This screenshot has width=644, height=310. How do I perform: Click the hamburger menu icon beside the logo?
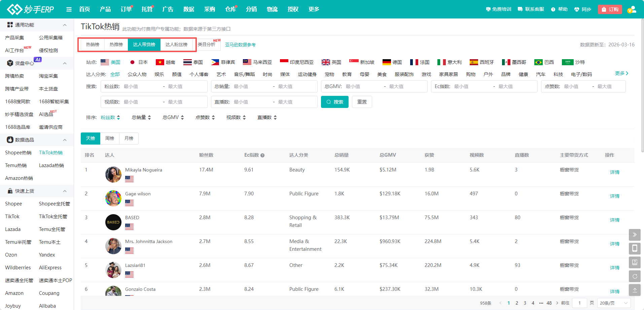pos(69,9)
